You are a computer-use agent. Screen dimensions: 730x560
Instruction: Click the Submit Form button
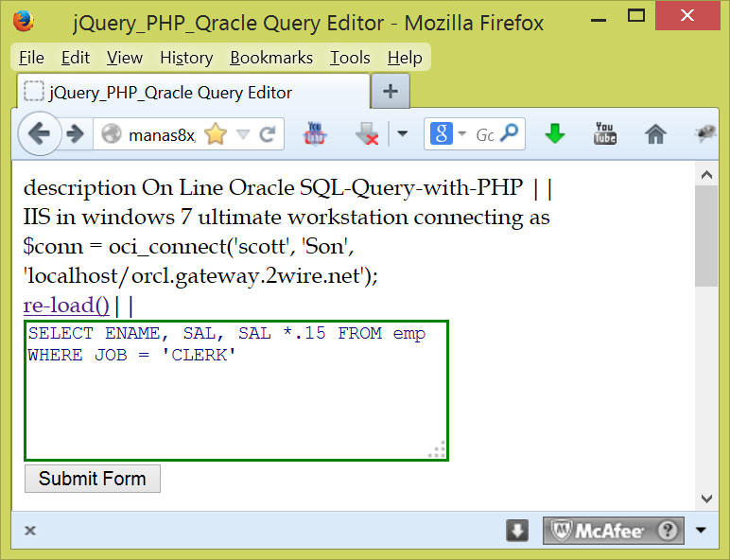click(x=92, y=479)
